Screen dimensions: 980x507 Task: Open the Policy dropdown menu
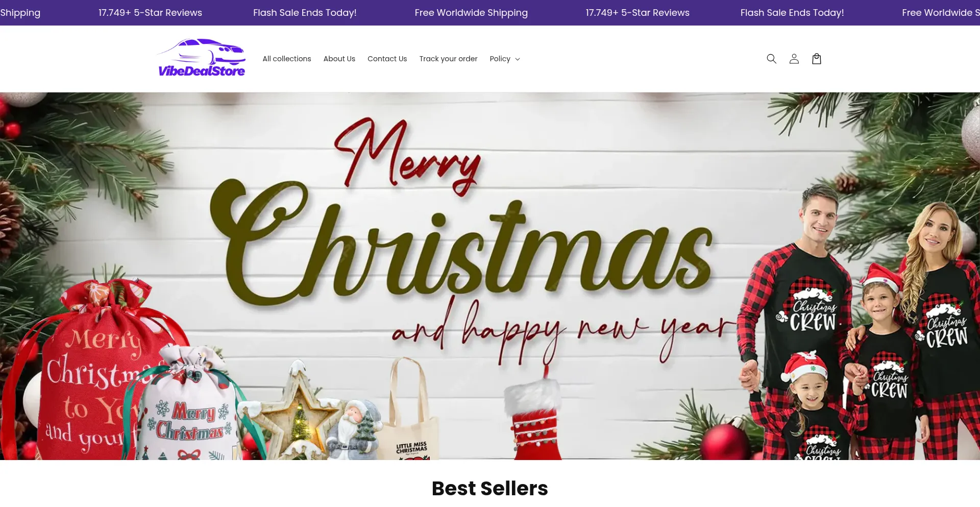(x=505, y=59)
